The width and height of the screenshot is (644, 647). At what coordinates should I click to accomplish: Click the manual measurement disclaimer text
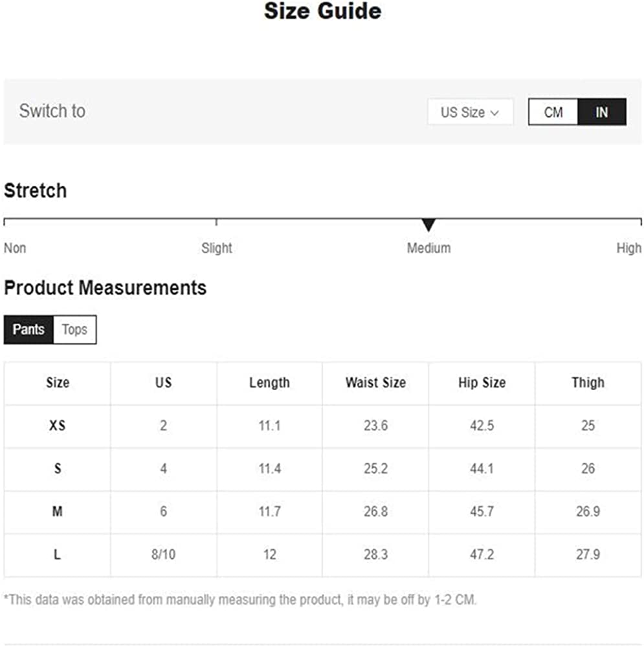[x=240, y=600]
